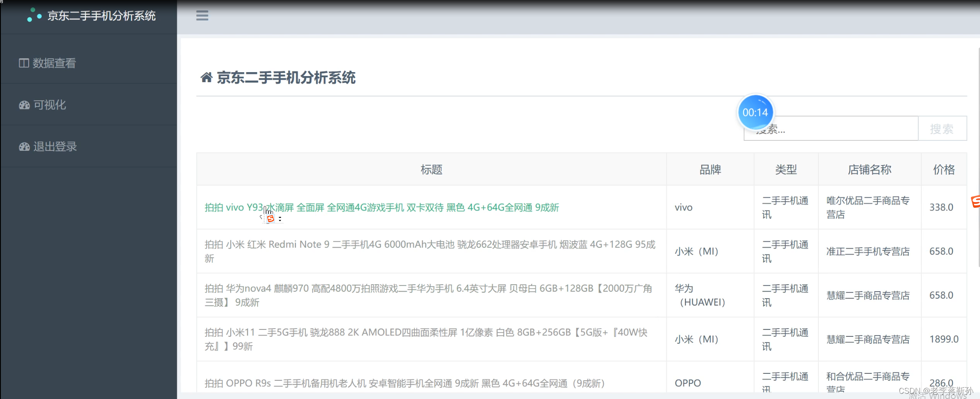
Task: Toggle the hamburger sidebar menu icon
Action: [202, 16]
